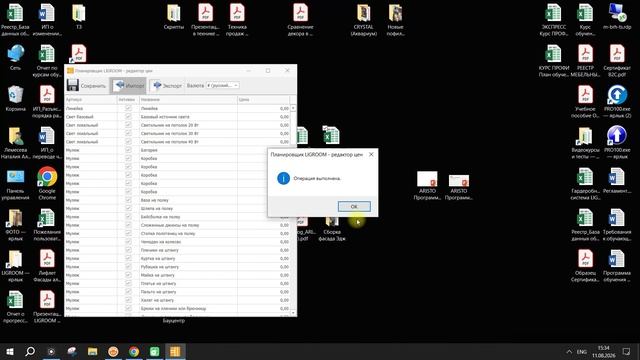Click the Импорт toolbar button
Screen dimensions: 640x360
[128, 86]
